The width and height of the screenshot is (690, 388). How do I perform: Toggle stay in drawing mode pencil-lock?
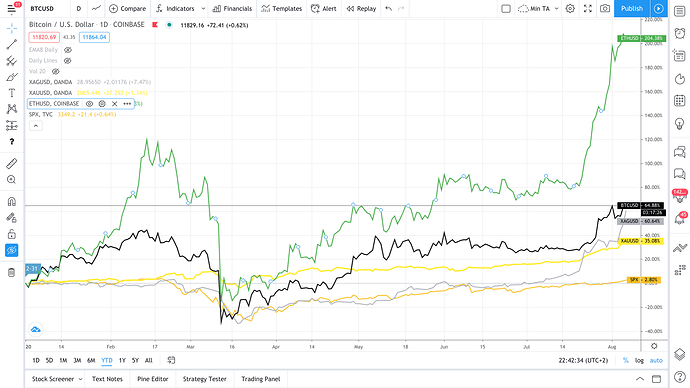pyautogui.click(x=12, y=218)
